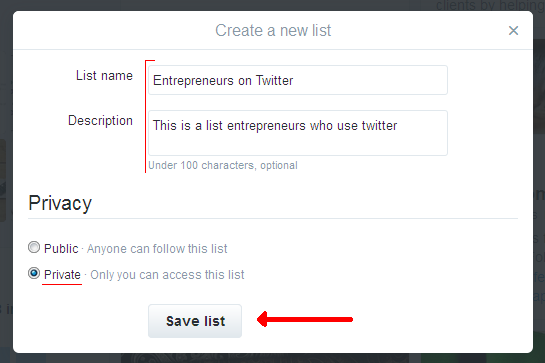The height and width of the screenshot is (363, 545).
Task: Click the List name input field
Action: click(298, 80)
